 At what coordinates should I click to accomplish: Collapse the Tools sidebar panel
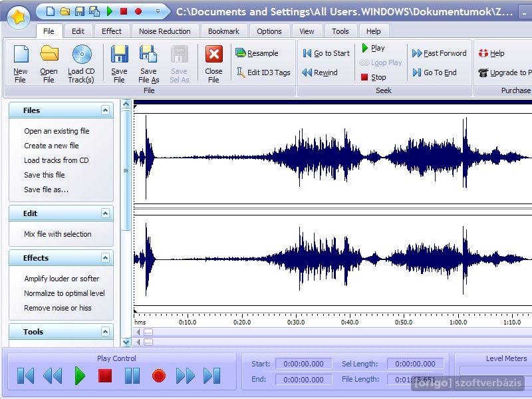coord(105,332)
